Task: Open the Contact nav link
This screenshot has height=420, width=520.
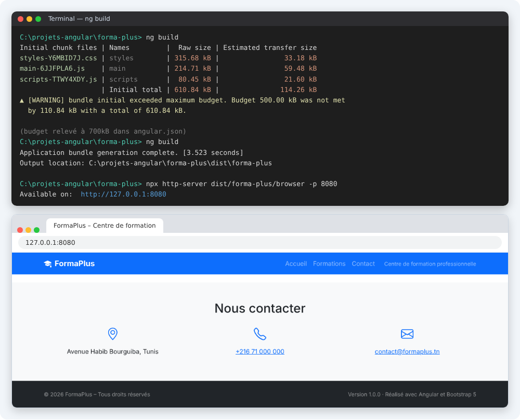Action: [x=363, y=264]
